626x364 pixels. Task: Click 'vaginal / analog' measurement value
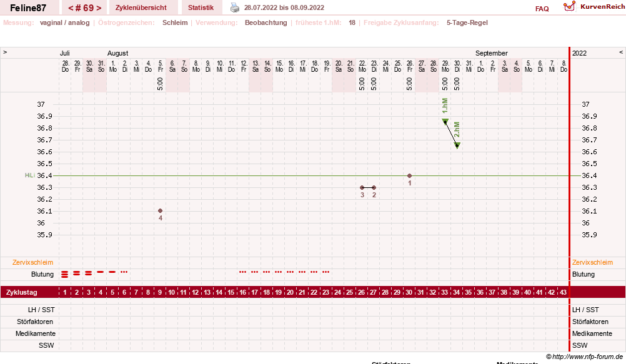point(65,22)
